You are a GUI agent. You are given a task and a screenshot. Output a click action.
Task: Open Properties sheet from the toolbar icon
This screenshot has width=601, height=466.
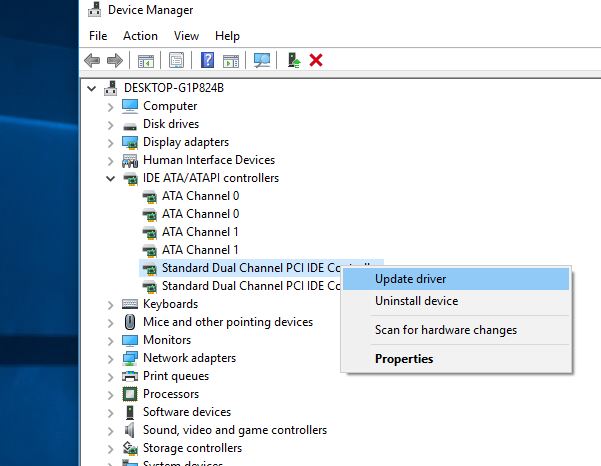click(176, 61)
